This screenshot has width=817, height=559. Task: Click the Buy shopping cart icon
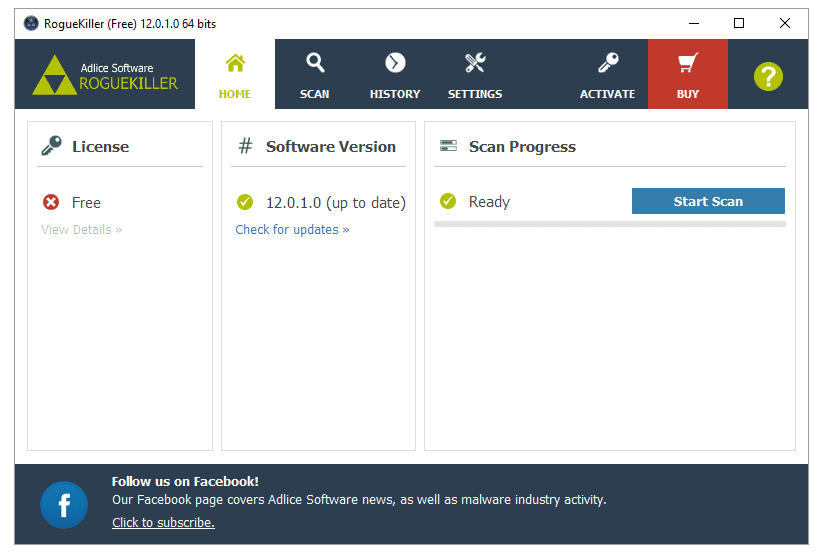(x=687, y=64)
